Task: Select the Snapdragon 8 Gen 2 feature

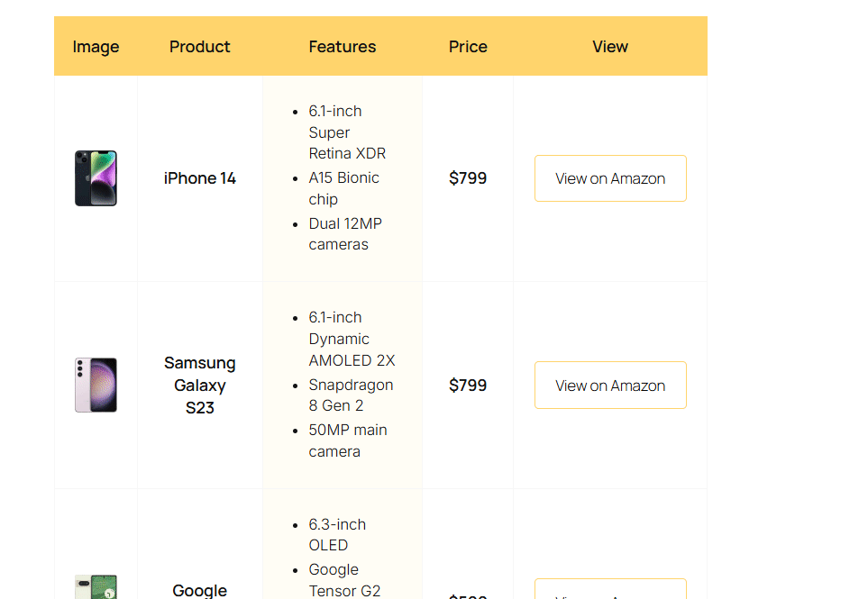Action: tap(351, 395)
